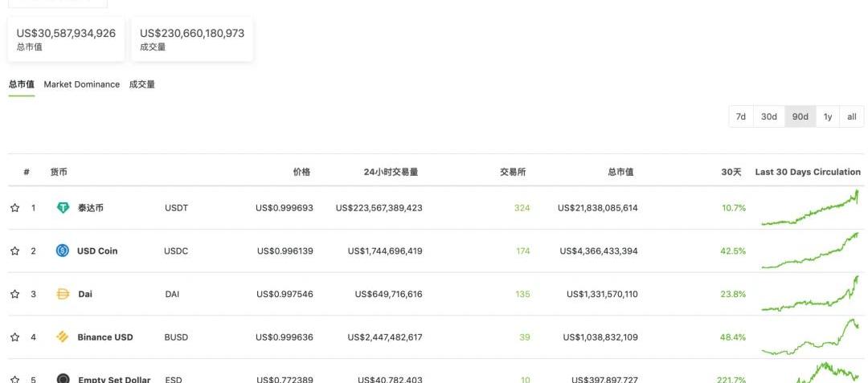Click the US$30,587,934,926 总市值 card
The image size is (868, 383).
(66, 39)
